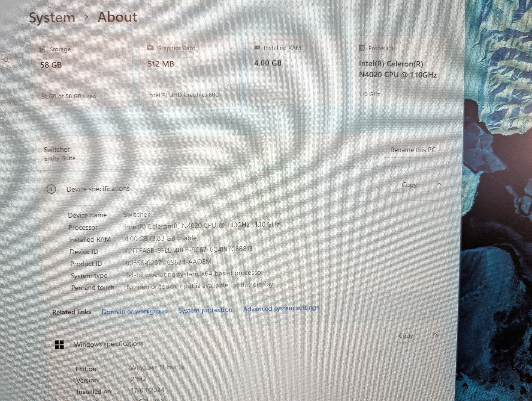Click the Graphics Card monitor icon
532x401 pixels.
(x=150, y=48)
